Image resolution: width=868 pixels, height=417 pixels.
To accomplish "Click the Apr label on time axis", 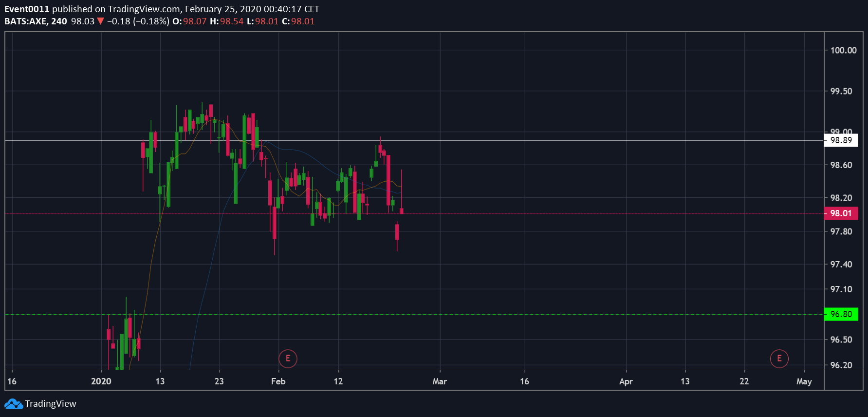I will pyautogui.click(x=626, y=381).
